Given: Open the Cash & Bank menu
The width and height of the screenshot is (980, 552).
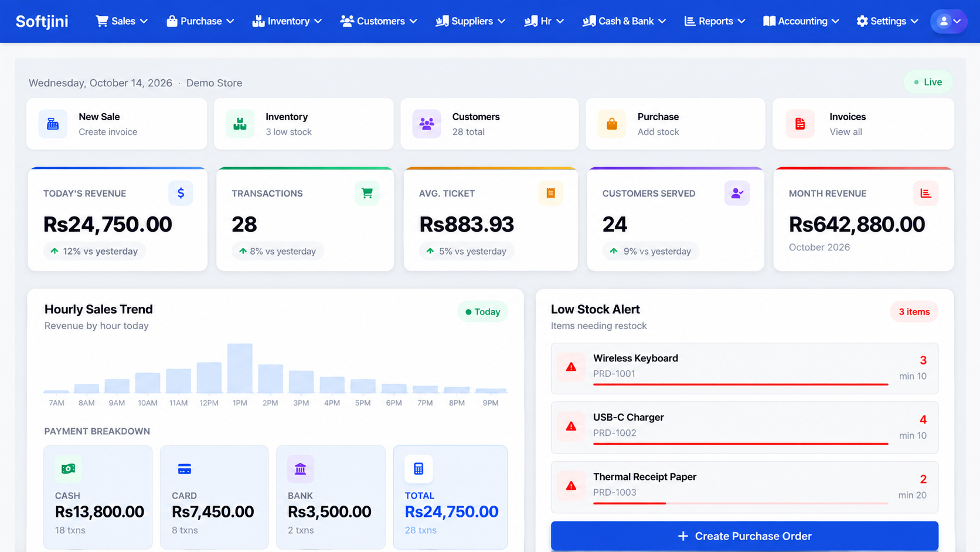Looking at the screenshot, I should pos(624,21).
